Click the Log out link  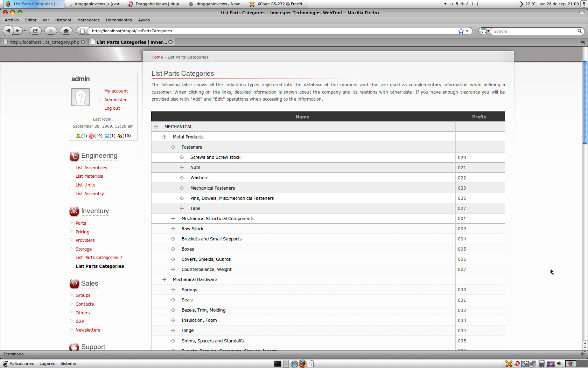[x=112, y=108]
